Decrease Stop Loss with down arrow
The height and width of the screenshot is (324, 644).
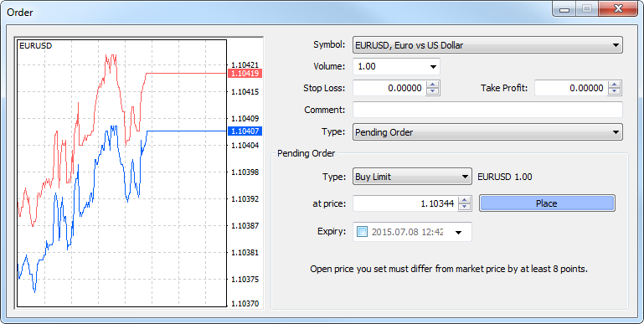[432, 91]
